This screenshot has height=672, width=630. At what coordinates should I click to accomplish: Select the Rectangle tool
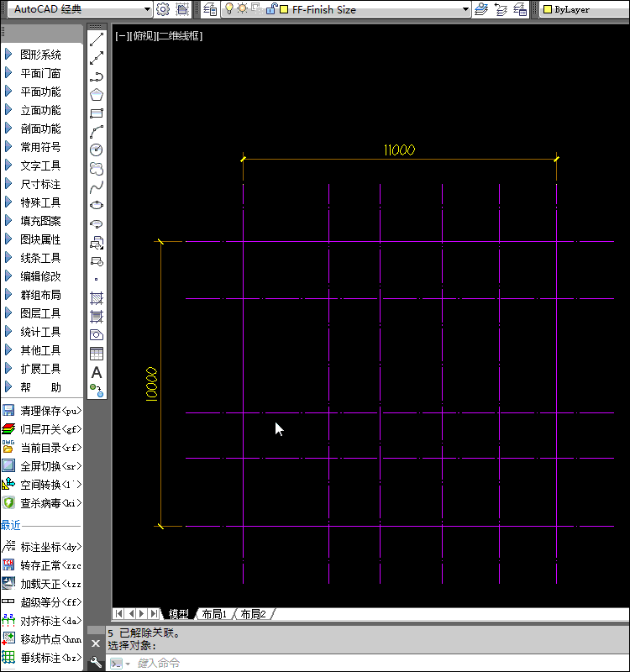[97, 113]
